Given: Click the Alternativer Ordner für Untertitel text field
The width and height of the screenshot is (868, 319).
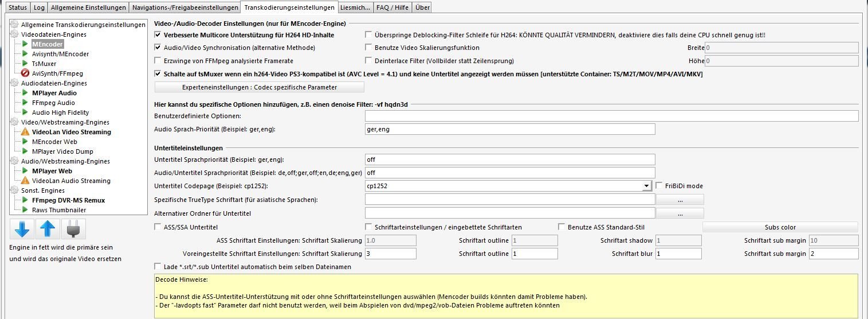Looking at the screenshot, I should tap(510, 213).
